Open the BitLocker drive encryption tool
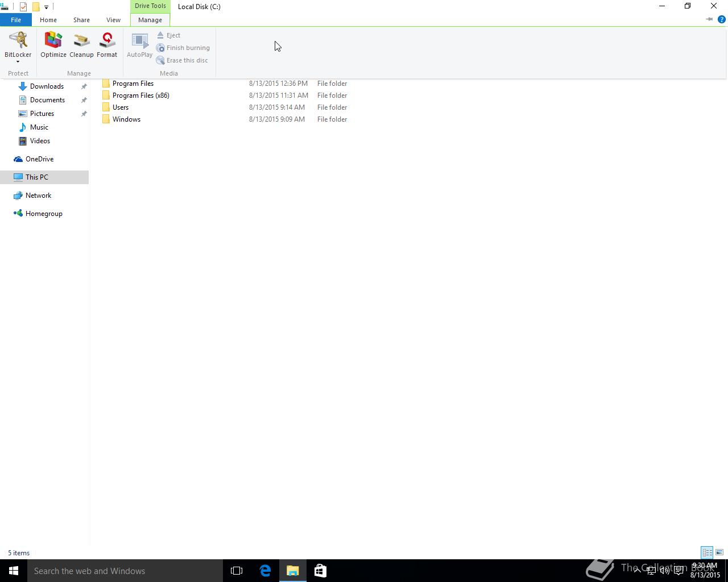This screenshot has height=582, width=728. point(18,47)
